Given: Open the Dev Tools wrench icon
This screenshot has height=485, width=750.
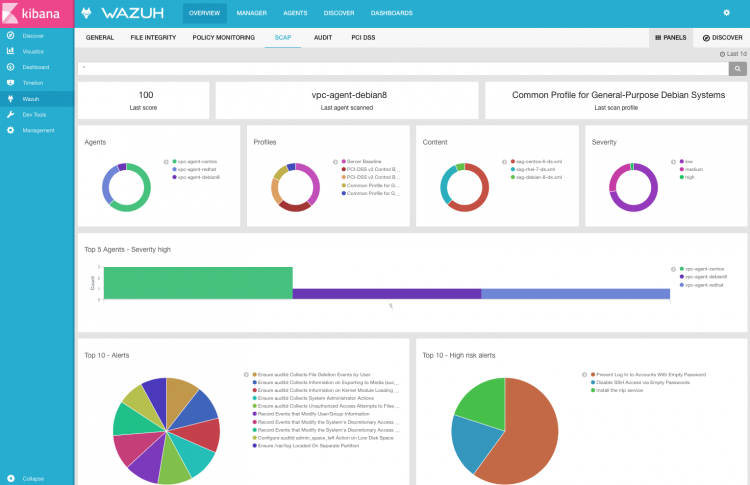Looking at the screenshot, I should (11, 115).
